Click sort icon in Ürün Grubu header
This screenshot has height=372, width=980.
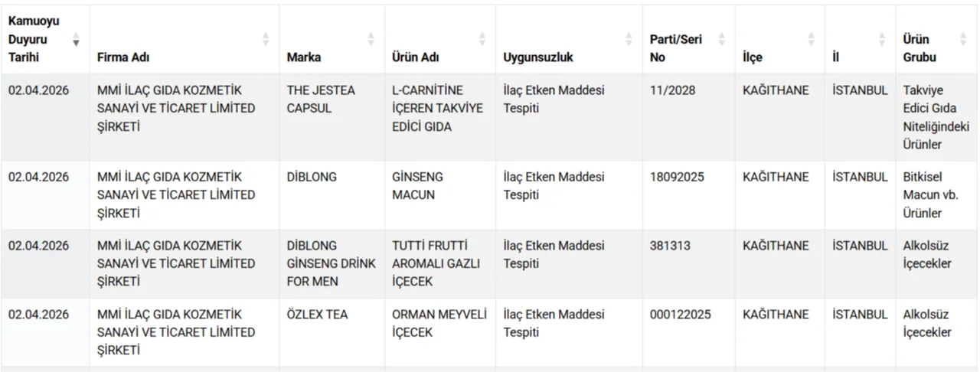click(x=963, y=39)
